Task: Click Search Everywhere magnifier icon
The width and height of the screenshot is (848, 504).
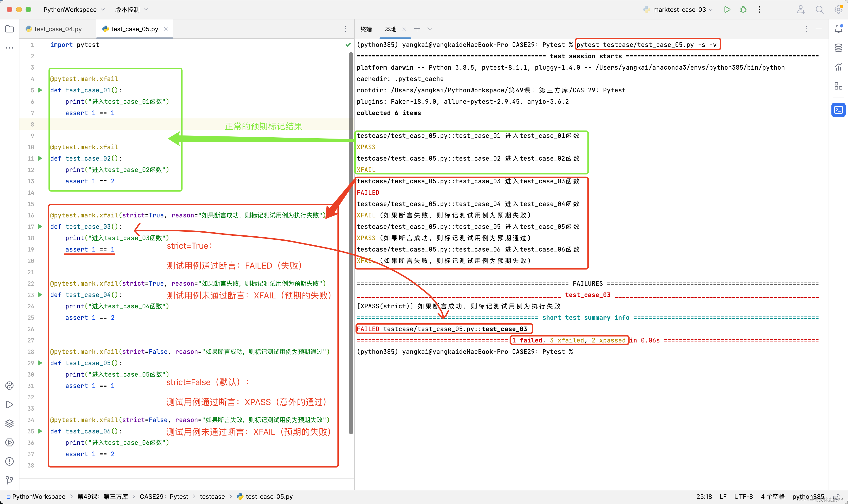Action: click(820, 9)
